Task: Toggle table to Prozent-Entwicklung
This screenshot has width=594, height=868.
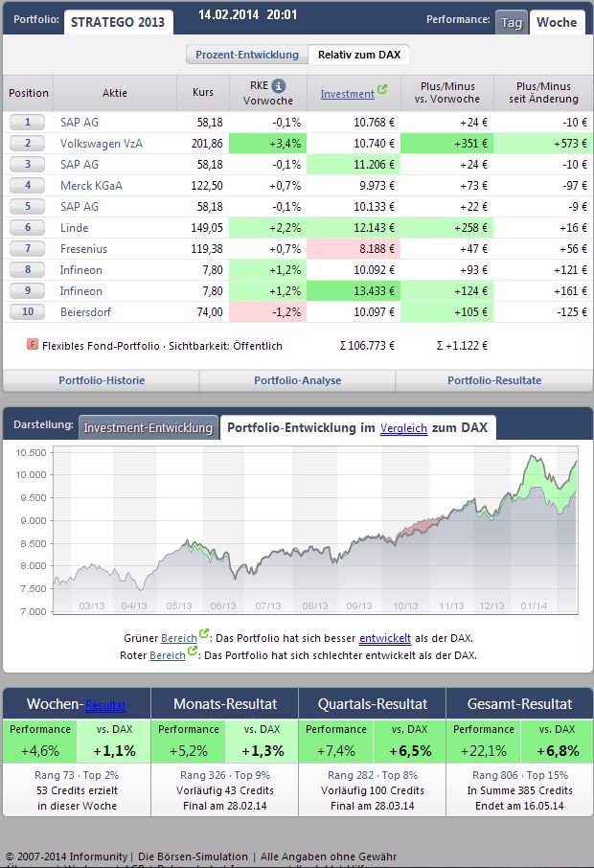Action: (x=246, y=55)
